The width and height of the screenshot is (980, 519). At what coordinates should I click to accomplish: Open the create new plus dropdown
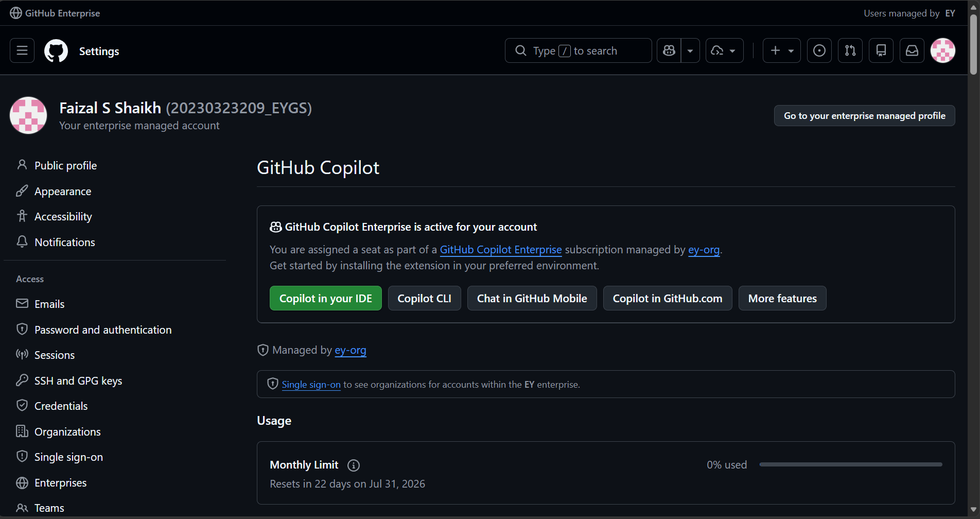782,50
